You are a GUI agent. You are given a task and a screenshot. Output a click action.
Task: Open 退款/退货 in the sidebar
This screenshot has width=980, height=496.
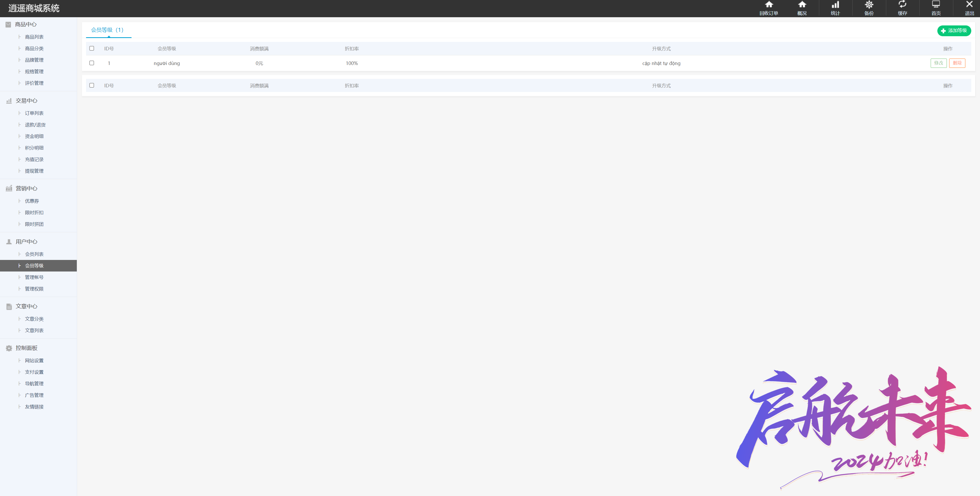[x=35, y=125]
